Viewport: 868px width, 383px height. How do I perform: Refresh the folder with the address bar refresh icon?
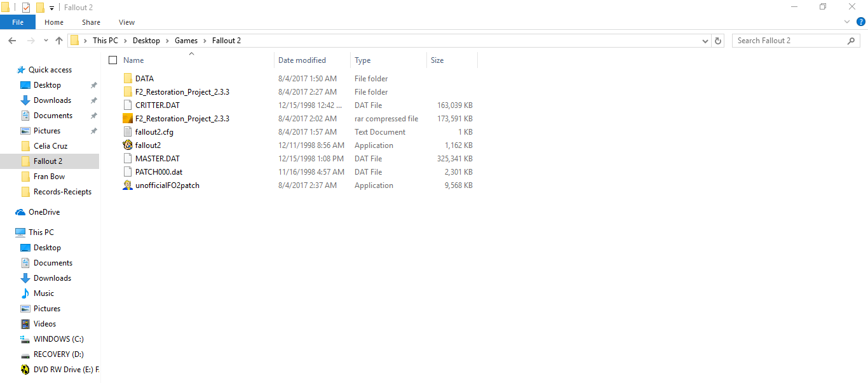tap(718, 41)
